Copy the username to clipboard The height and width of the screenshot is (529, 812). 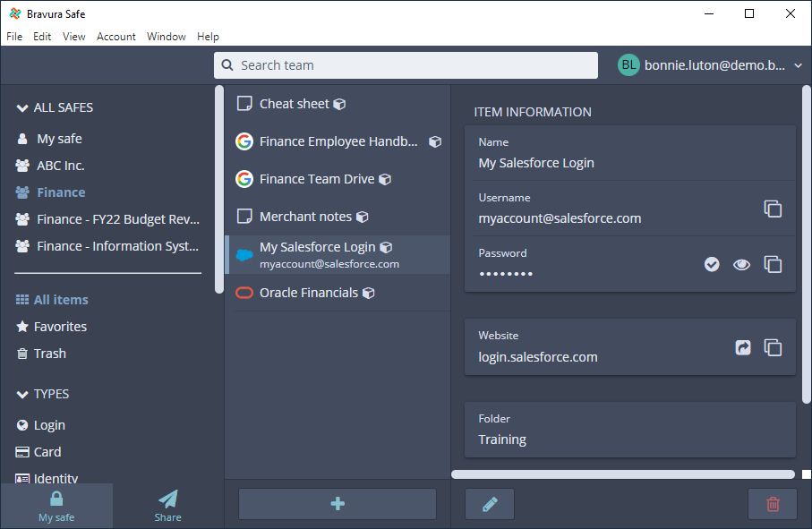coord(773,209)
